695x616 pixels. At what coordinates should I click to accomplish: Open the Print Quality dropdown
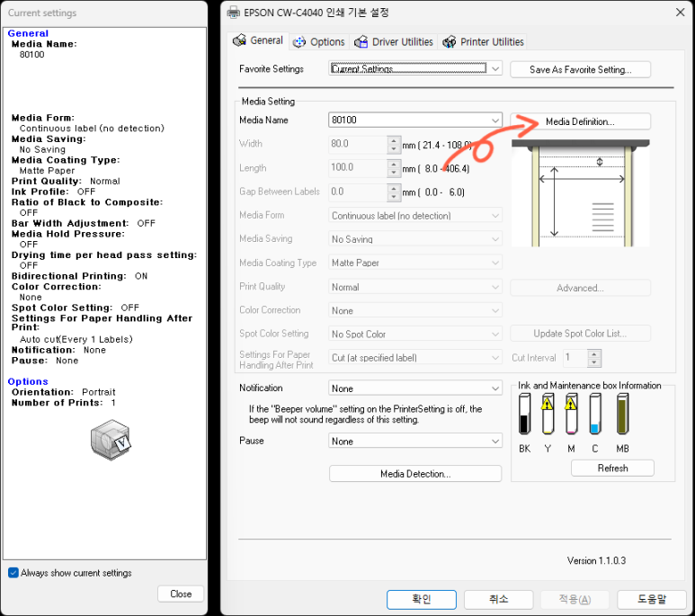point(415,287)
